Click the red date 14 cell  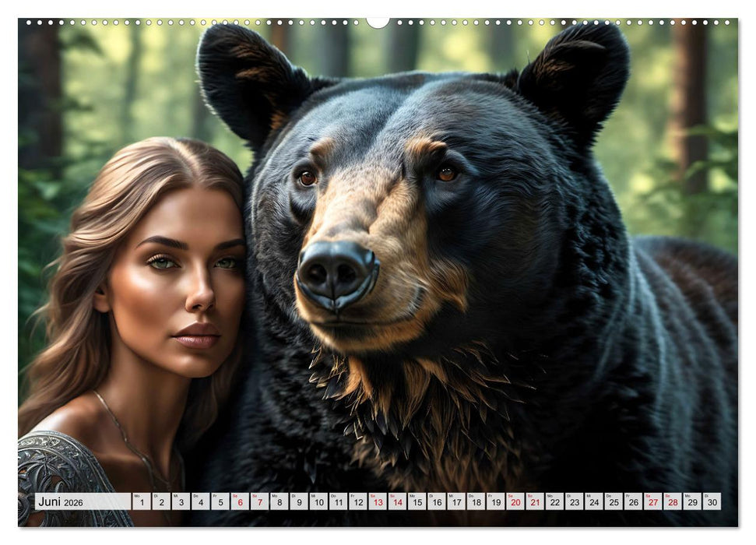click(x=397, y=501)
